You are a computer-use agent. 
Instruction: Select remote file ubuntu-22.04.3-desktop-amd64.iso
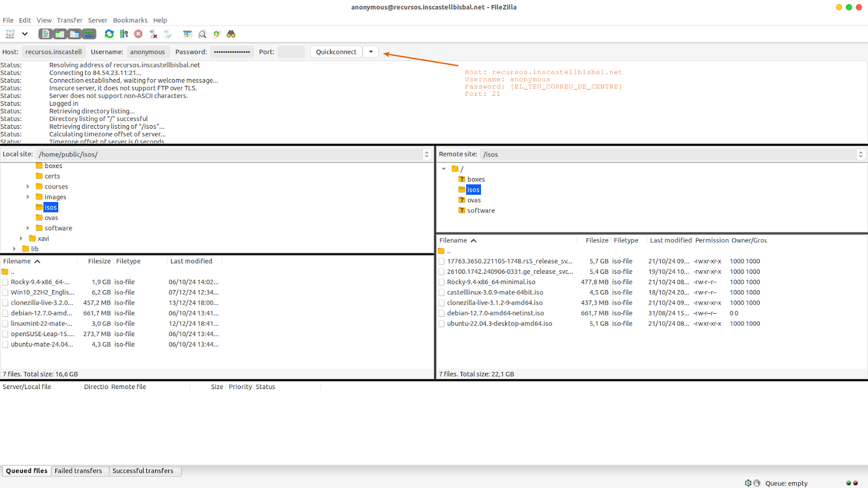(x=499, y=324)
